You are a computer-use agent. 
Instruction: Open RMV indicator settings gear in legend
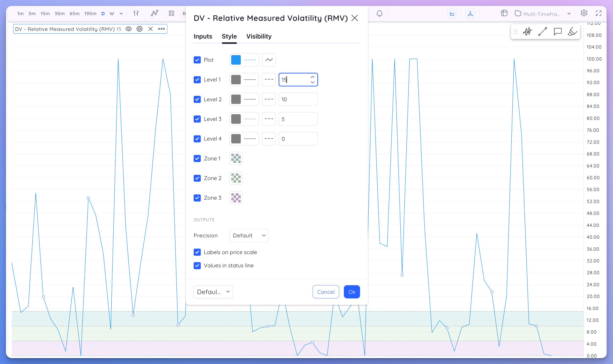[x=139, y=29]
